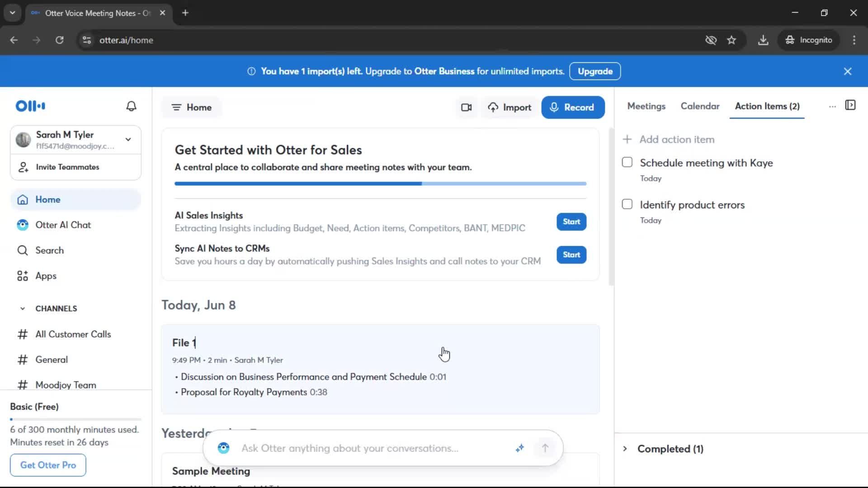This screenshot has width=868, height=488.
Task: Open the Chrome three-dot menu
Action: (x=854, y=40)
